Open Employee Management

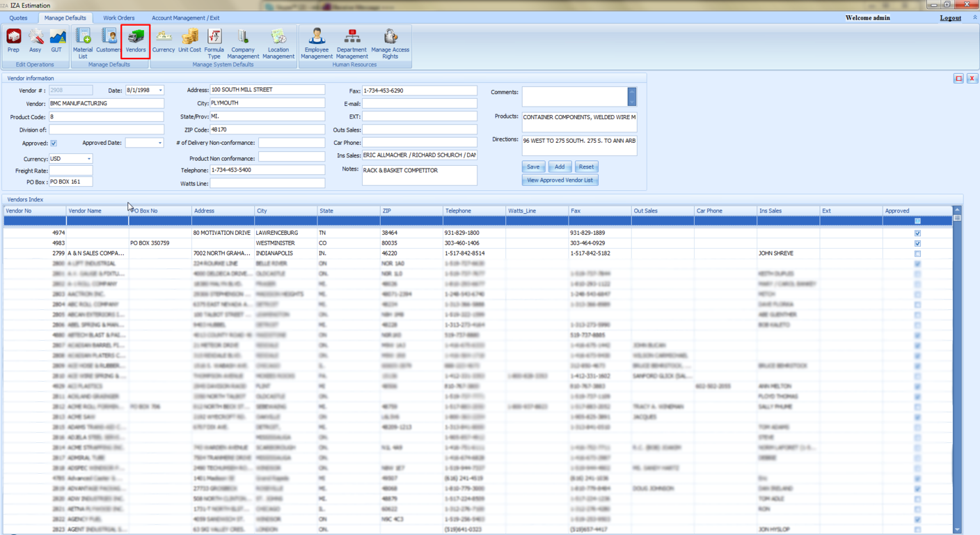317,42
